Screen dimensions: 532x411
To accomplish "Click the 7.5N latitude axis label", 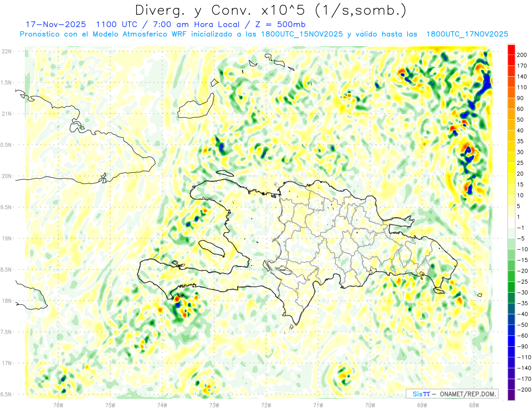I will 6,332.
